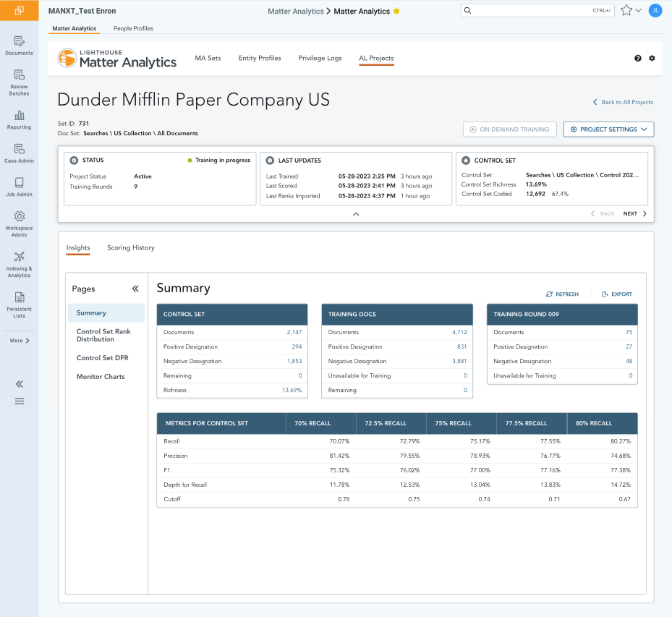Collapse the Pages panel
The width and height of the screenshot is (672, 617).
tap(135, 289)
